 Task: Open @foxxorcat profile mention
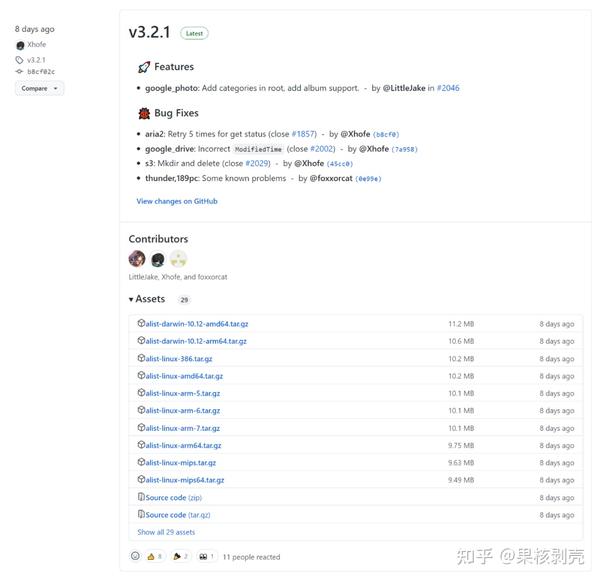tap(331, 178)
